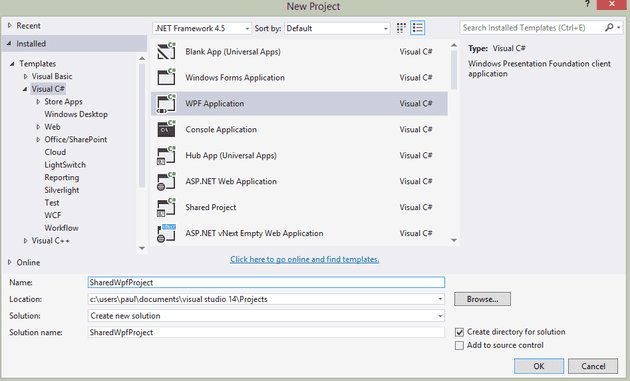The width and height of the screenshot is (630, 381).
Task: Expand the Store Apps node
Action: click(38, 101)
